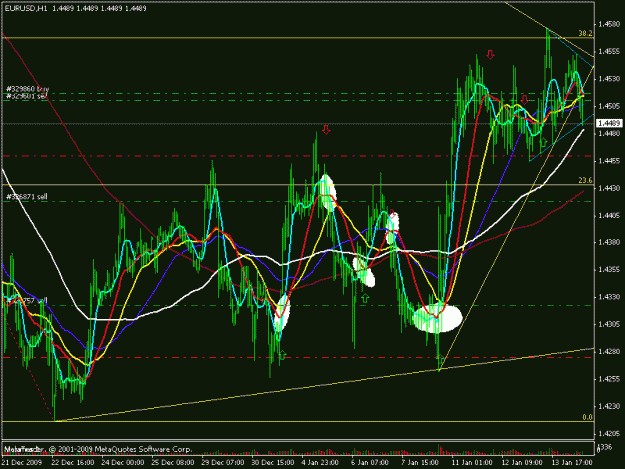Click the 1.4230 price scale label
625x469 pixels.
point(609,406)
